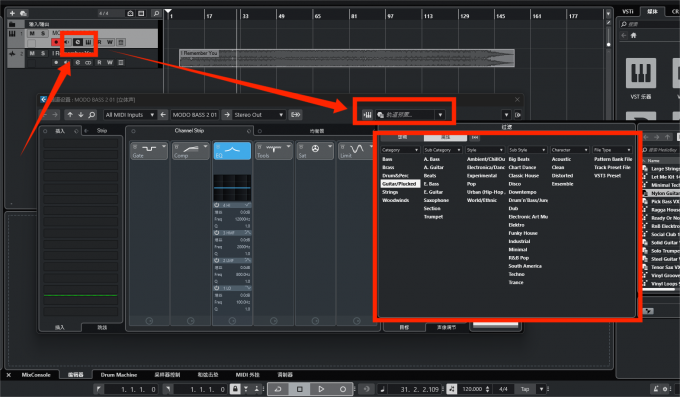The height and width of the screenshot is (397, 680).
Task: Go to next channel with down arrow
Action: pos(81,115)
